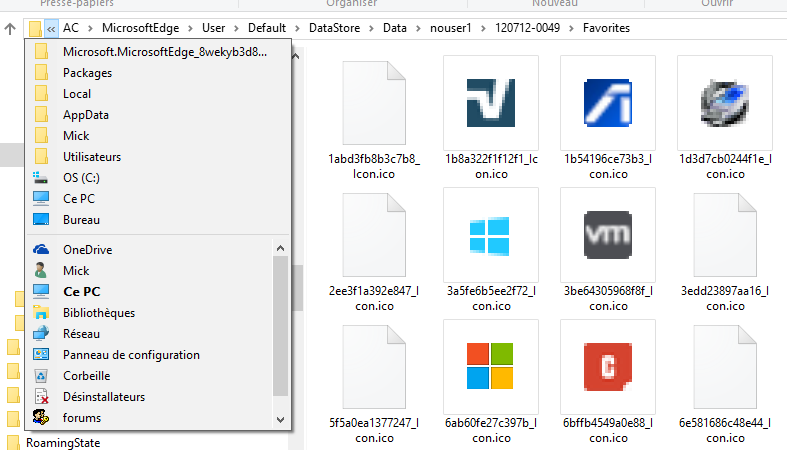Choose Packages in the breadcrumb dropdown

[x=158, y=73]
